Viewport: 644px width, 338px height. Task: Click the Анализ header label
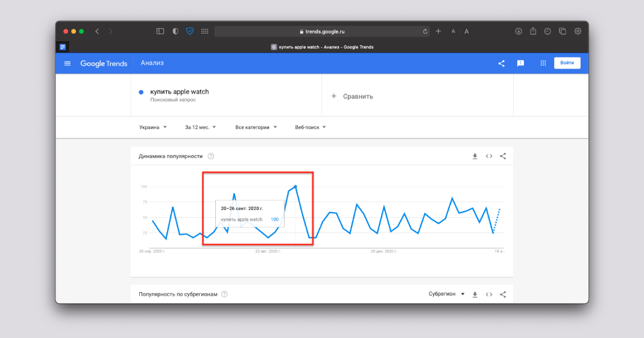pyautogui.click(x=152, y=63)
